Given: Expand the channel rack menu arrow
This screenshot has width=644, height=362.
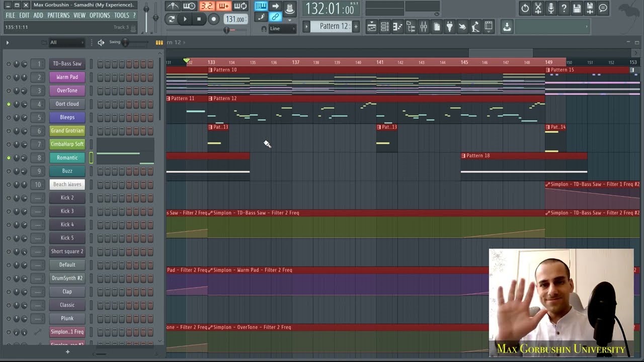Looking at the screenshot, I should pyautogui.click(x=7, y=43).
